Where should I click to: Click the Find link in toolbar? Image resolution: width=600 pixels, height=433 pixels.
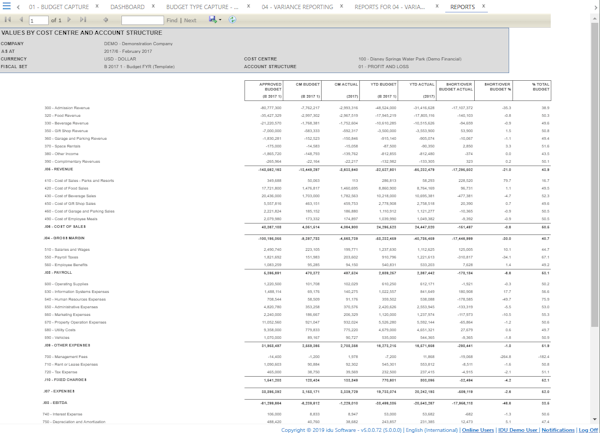click(174, 20)
